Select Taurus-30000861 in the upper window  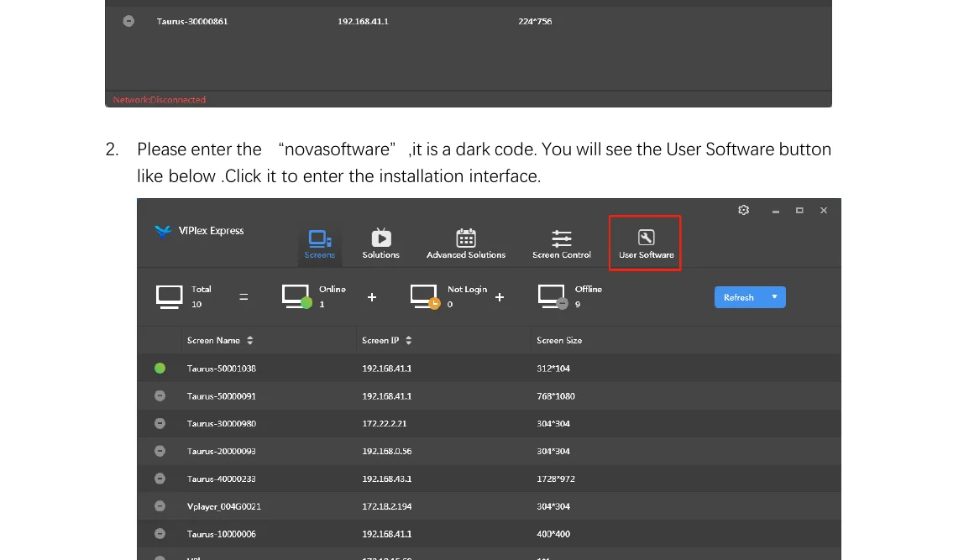click(192, 22)
